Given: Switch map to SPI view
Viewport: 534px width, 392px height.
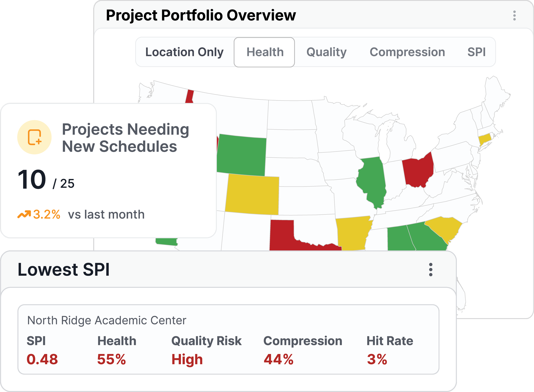Looking at the screenshot, I should pyautogui.click(x=476, y=52).
